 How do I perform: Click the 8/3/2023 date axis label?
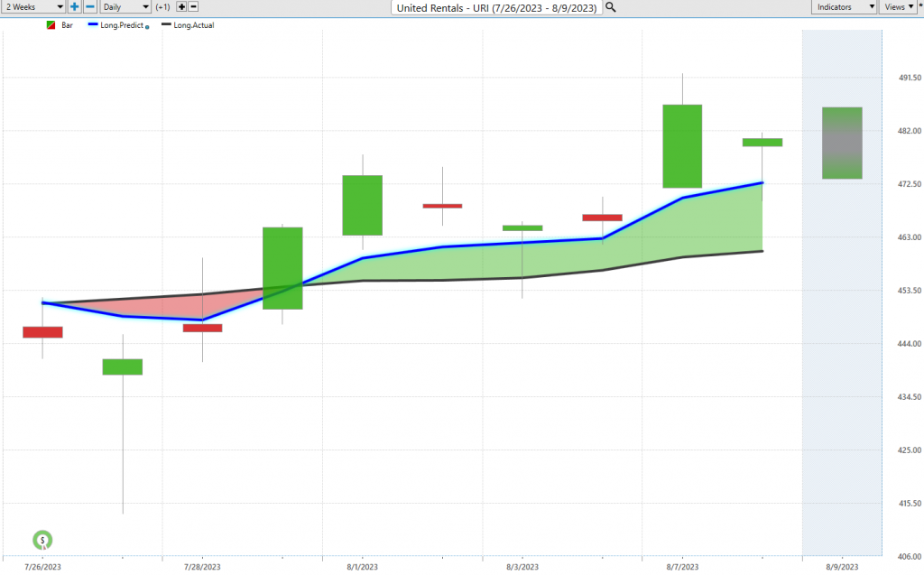tap(522, 567)
